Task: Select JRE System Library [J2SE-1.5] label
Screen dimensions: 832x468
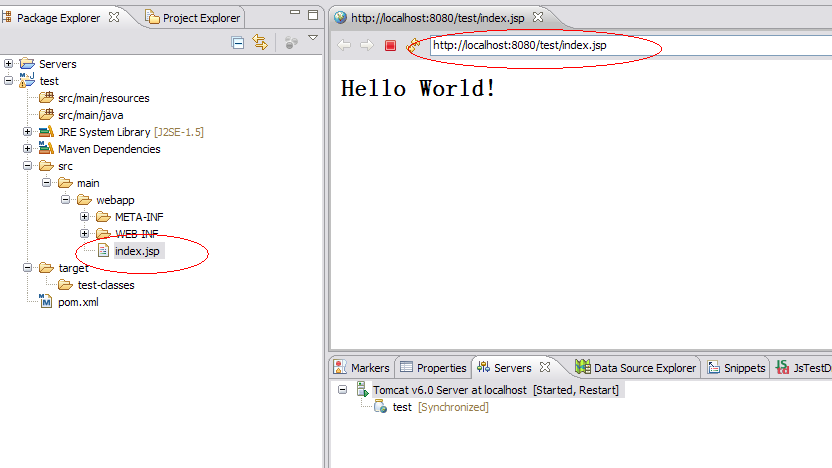Action: pyautogui.click(x=131, y=132)
